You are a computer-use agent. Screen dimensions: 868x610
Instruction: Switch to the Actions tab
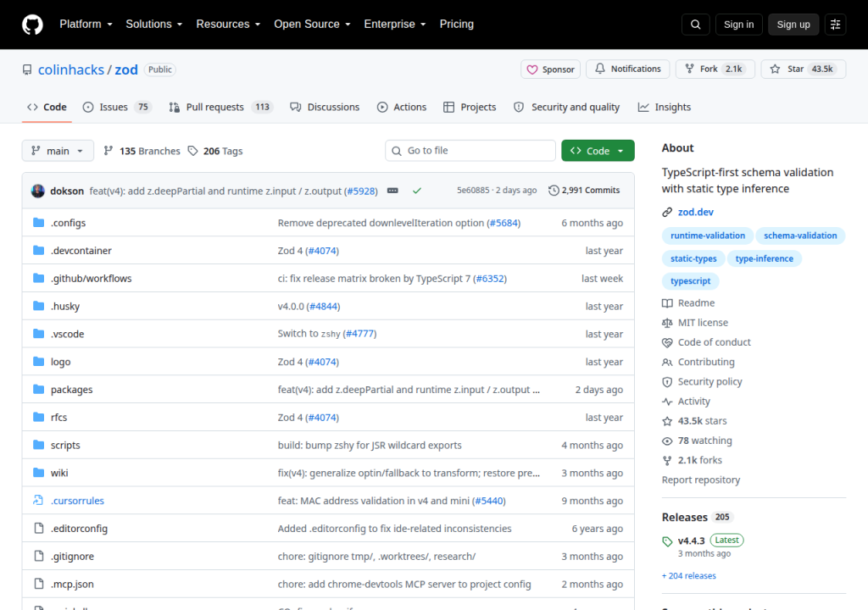click(x=402, y=107)
